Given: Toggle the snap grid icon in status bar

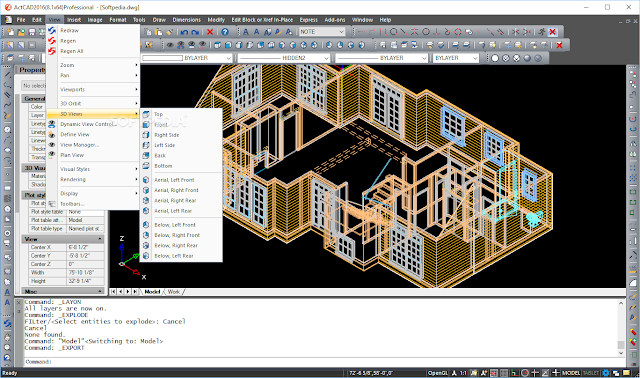Looking at the screenshot, I should pyautogui.click(x=494, y=373).
